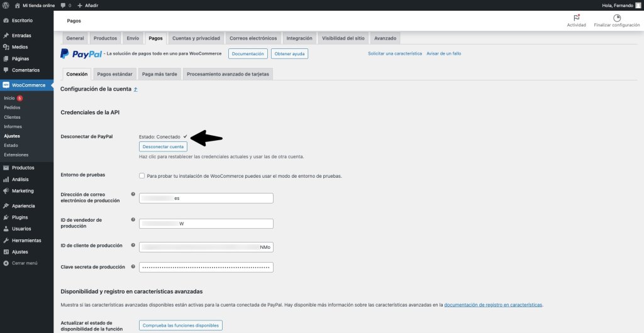Open WooCommerce Pedidos submenu
The image size is (644, 333).
click(x=12, y=107)
